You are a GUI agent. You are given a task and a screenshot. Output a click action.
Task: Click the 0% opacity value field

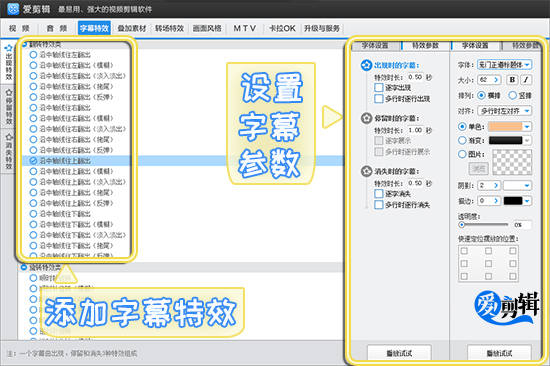pos(522,225)
